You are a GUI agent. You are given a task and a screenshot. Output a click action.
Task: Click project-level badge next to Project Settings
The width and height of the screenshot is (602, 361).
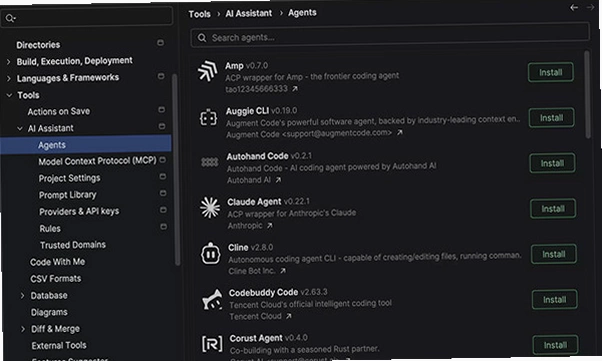pyautogui.click(x=163, y=176)
